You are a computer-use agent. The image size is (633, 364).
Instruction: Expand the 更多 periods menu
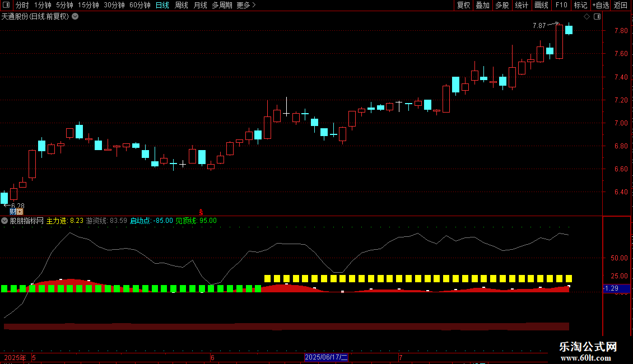(x=246, y=5)
